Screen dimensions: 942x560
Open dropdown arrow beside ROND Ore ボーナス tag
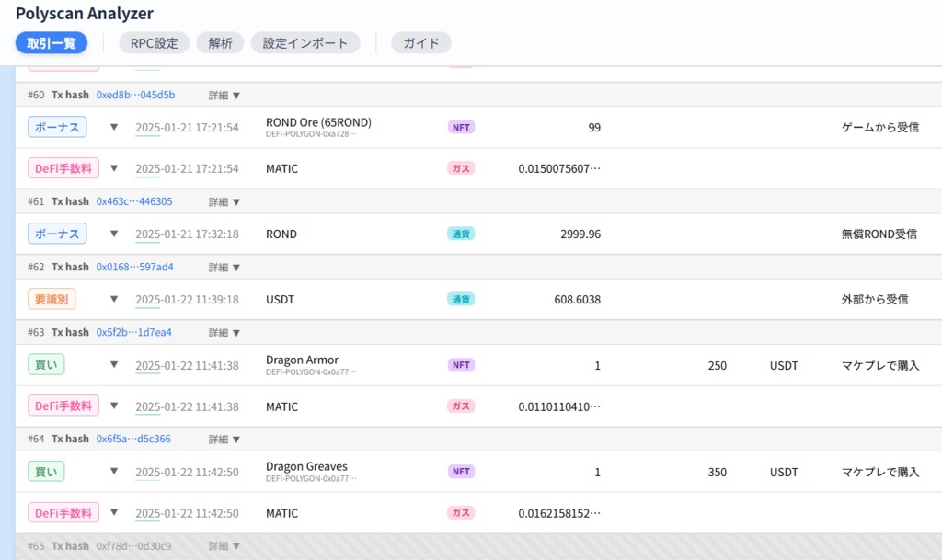click(x=114, y=127)
